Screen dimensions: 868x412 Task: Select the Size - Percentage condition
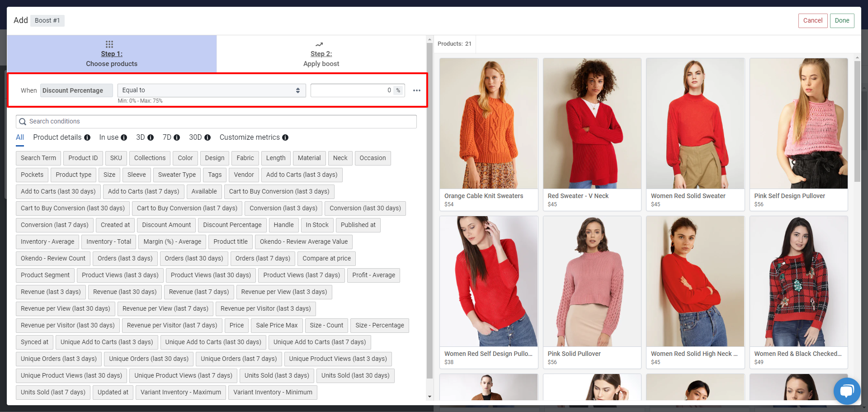coord(380,326)
